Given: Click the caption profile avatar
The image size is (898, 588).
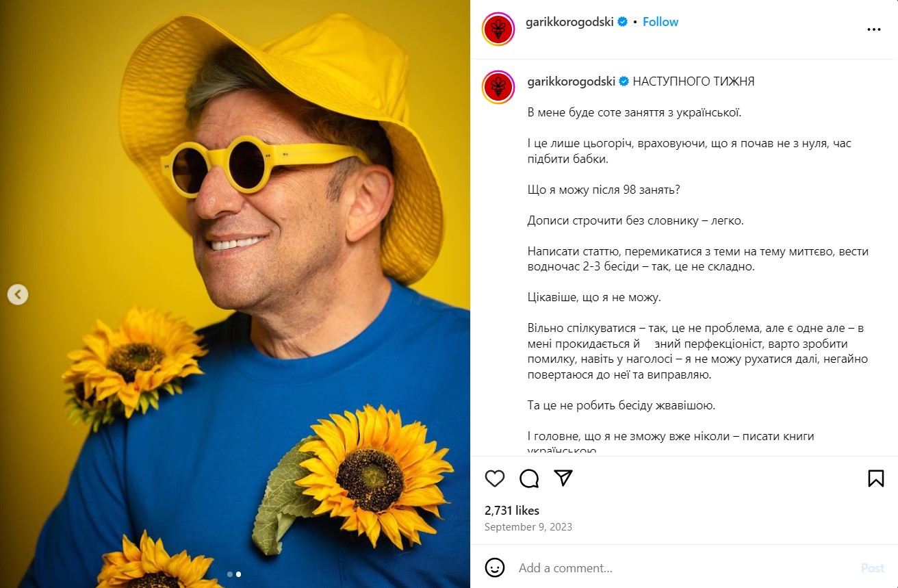Looking at the screenshot, I should [x=498, y=88].
